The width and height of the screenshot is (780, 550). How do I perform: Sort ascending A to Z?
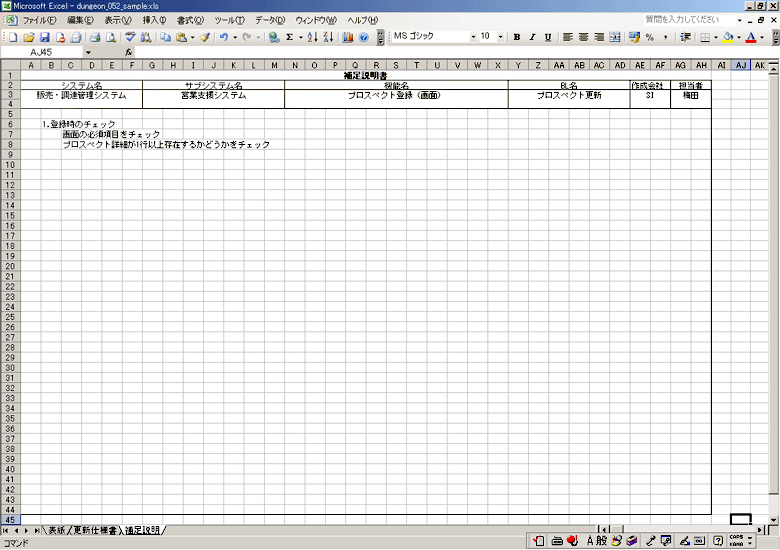[312, 37]
